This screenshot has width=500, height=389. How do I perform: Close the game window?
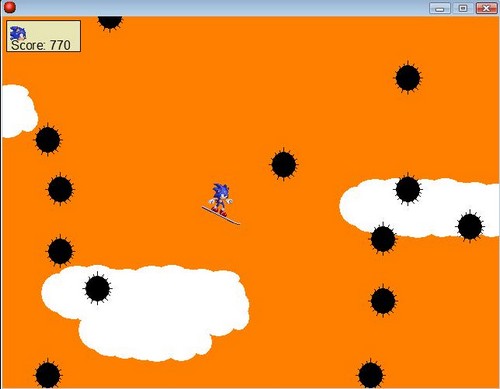click(486, 8)
